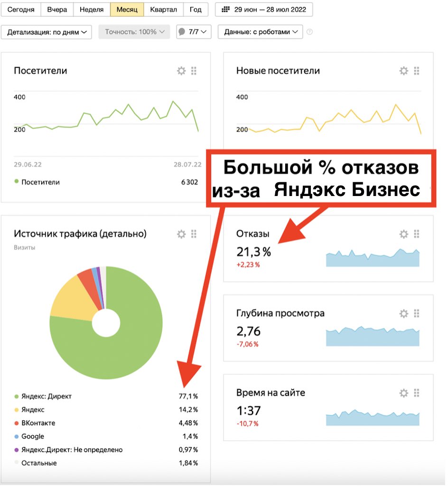The height and width of the screenshot is (486, 448).
Task: Select the Месяц period tab
Action: (127, 9)
